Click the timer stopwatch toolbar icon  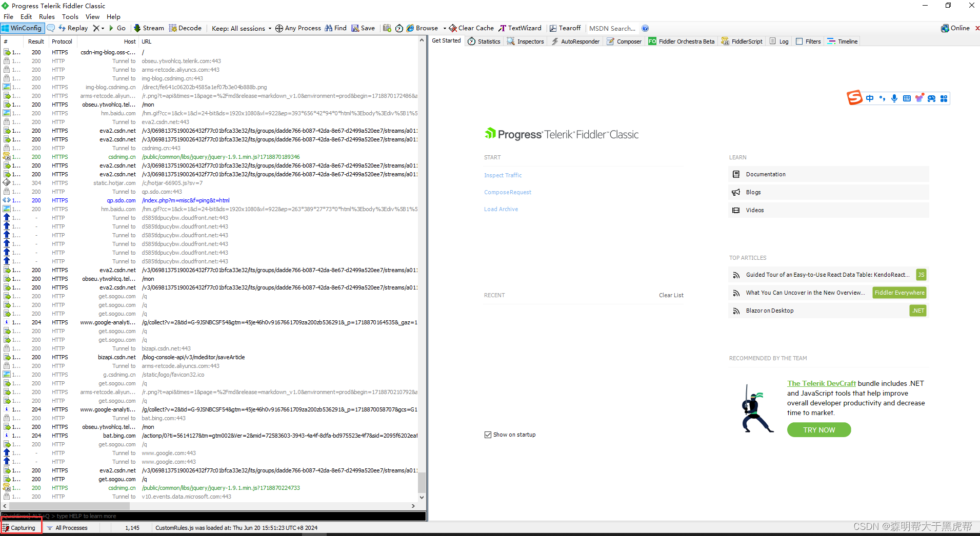click(x=399, y=28)
